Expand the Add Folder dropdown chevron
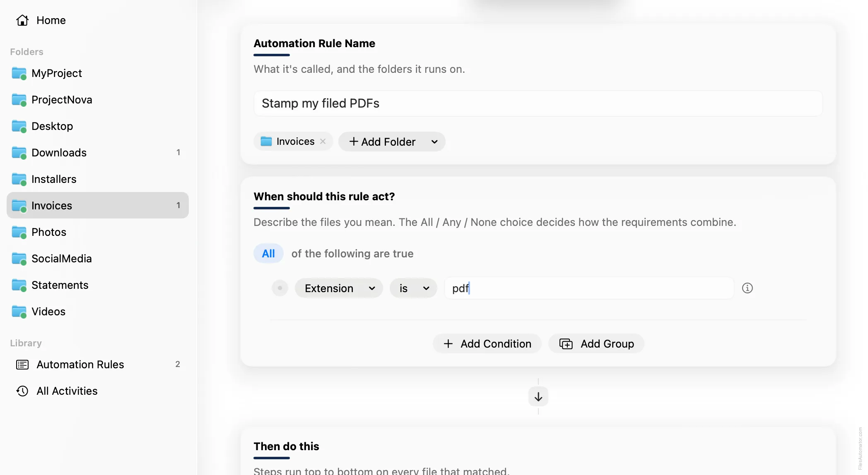The width and height of the screenshot is (868, 475). (x=434, y=142)
